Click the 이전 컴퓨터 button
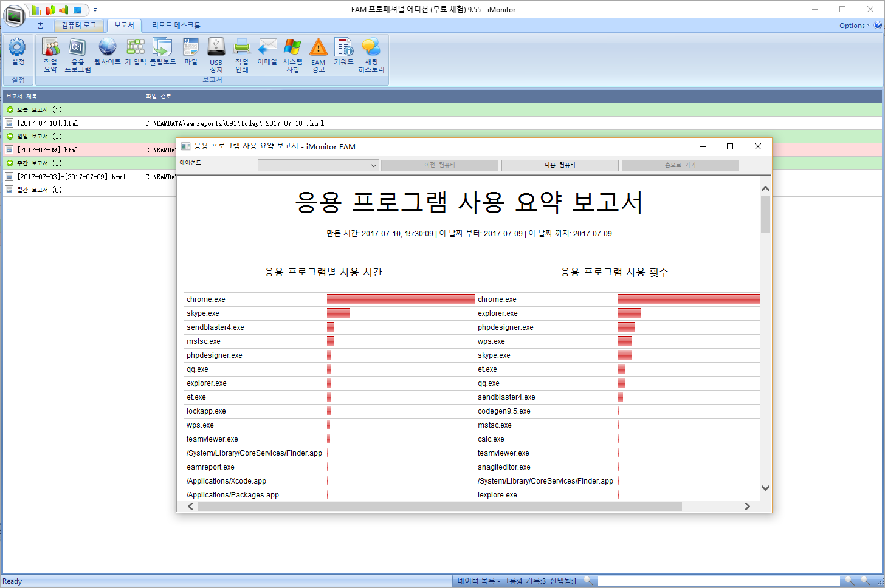The width and height of the screenshot is (885, 588). [439, 165]
